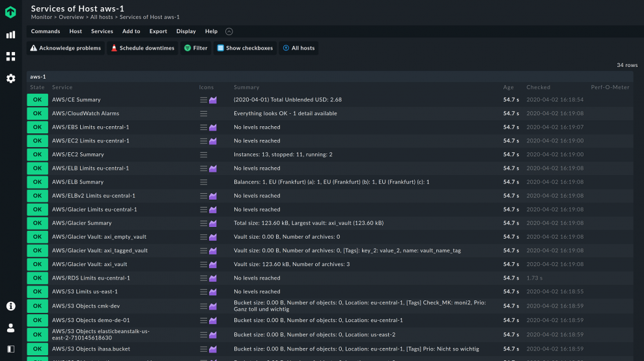644x361 pixels.
Task: Open graph icon for AWS/RDS Limits eu-central-1
Action: click(x=213, y=278)
